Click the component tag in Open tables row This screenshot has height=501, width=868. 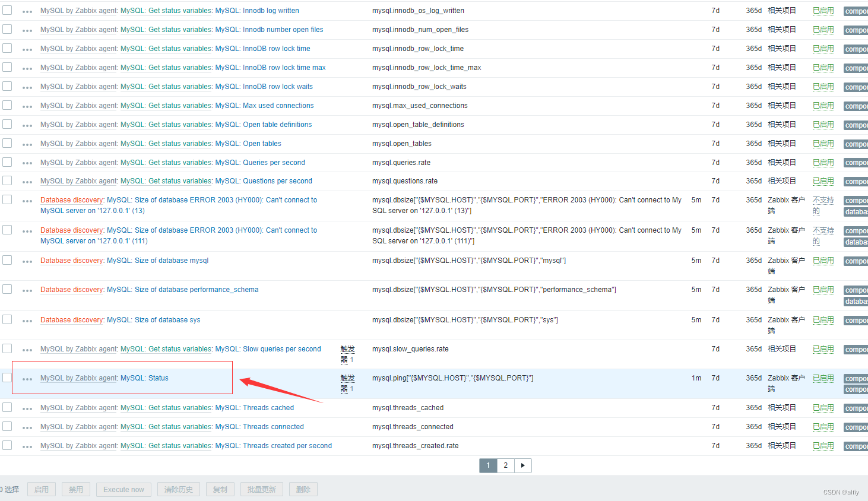tap(856, 144)
